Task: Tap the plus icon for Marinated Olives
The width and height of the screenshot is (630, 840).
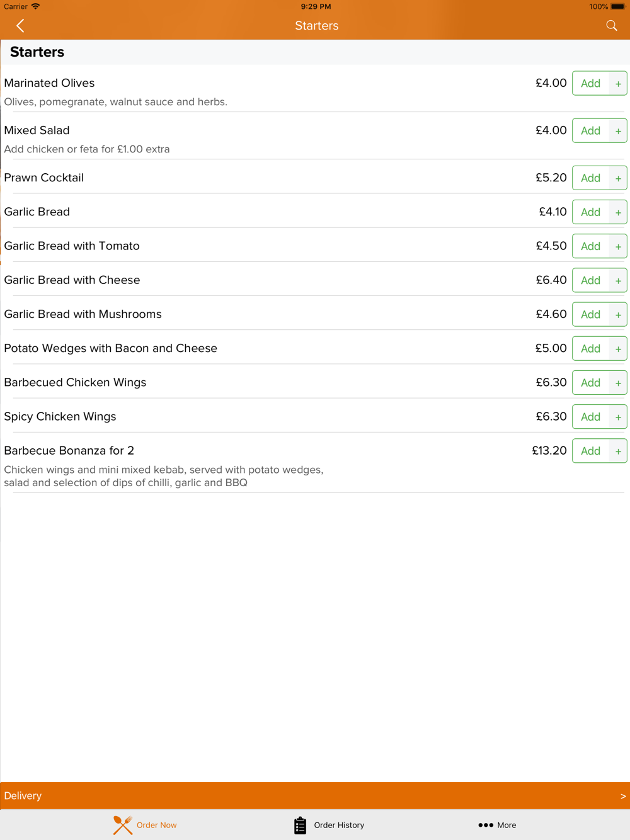Action: tap(618, 84)
